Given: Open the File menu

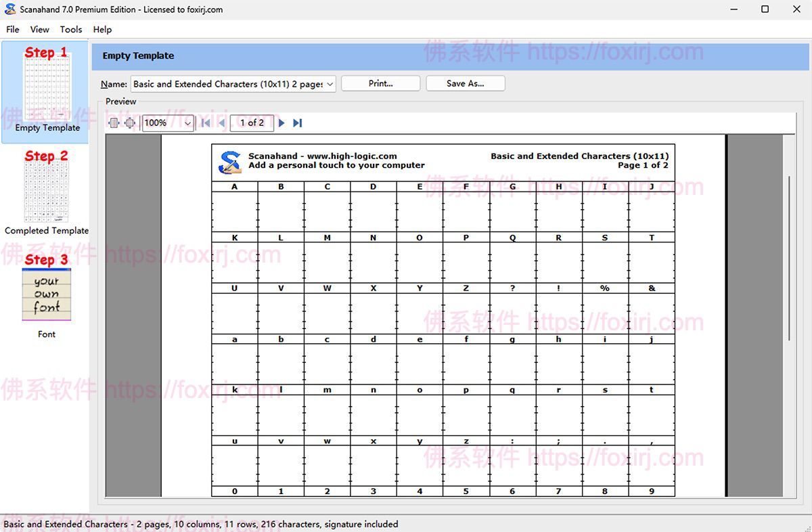Looking at the screenshot, I should click(x=13, y=29).
